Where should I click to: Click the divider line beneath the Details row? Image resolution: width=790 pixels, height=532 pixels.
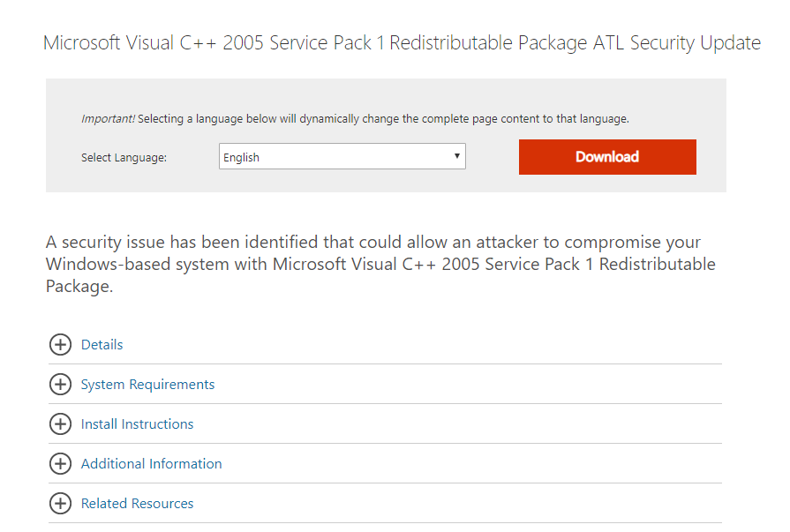tap(385, 363)
